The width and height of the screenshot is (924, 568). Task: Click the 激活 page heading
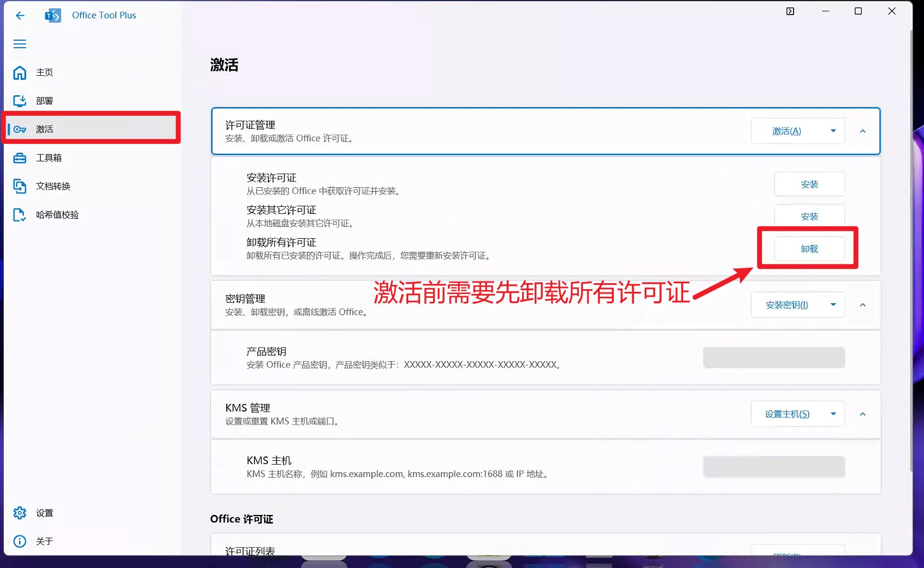click(x=224, y=65)
